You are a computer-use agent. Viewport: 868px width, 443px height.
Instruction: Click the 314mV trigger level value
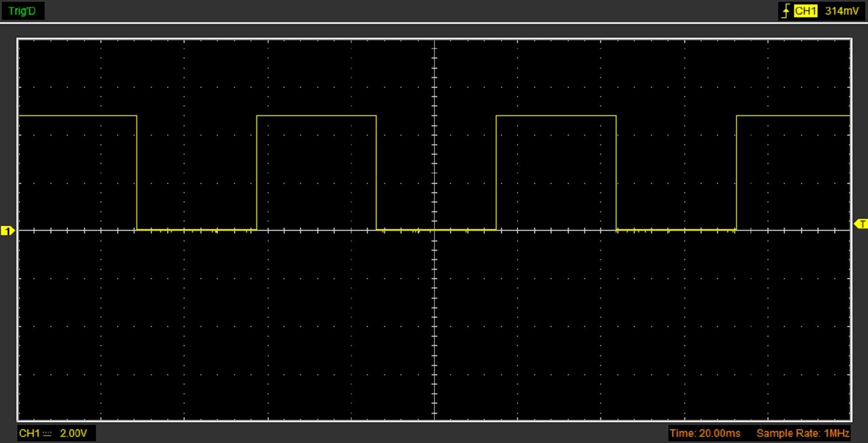pyautogui.click(x=841, y=11)
